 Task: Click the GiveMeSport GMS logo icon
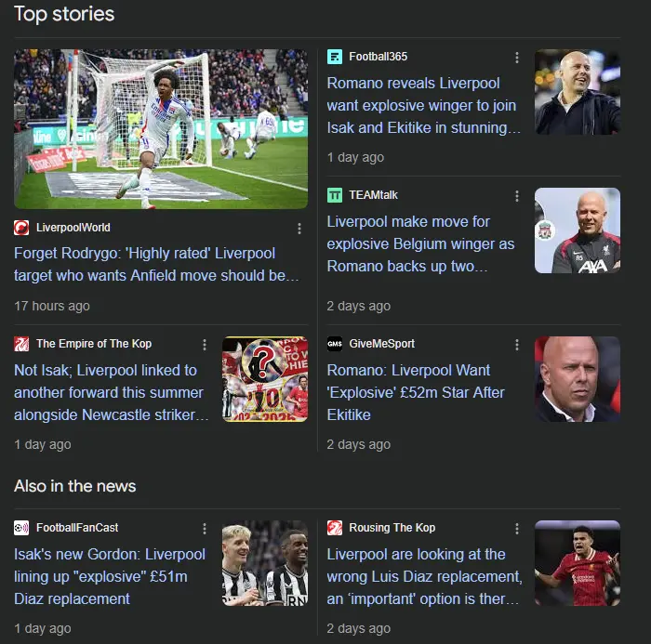coord(335,344)
